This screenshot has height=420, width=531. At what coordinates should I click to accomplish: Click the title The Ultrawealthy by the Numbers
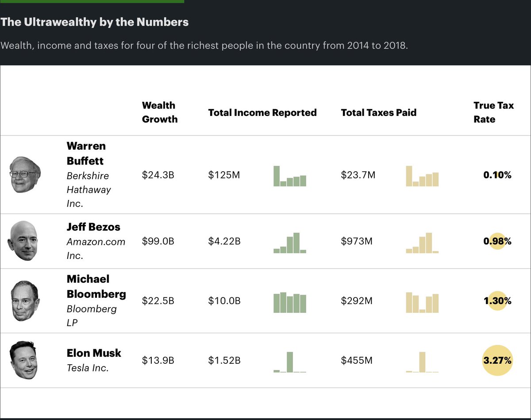pyautogui.click(x=95, y=22)
